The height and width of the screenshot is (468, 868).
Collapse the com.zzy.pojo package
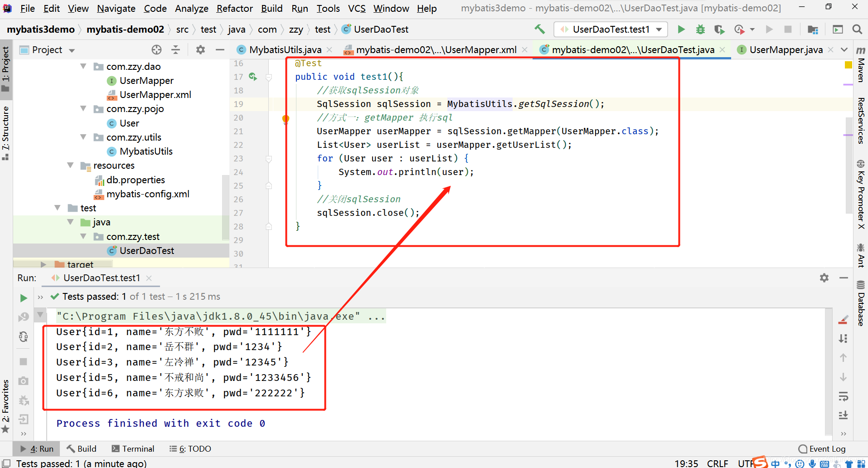[83, 108]
